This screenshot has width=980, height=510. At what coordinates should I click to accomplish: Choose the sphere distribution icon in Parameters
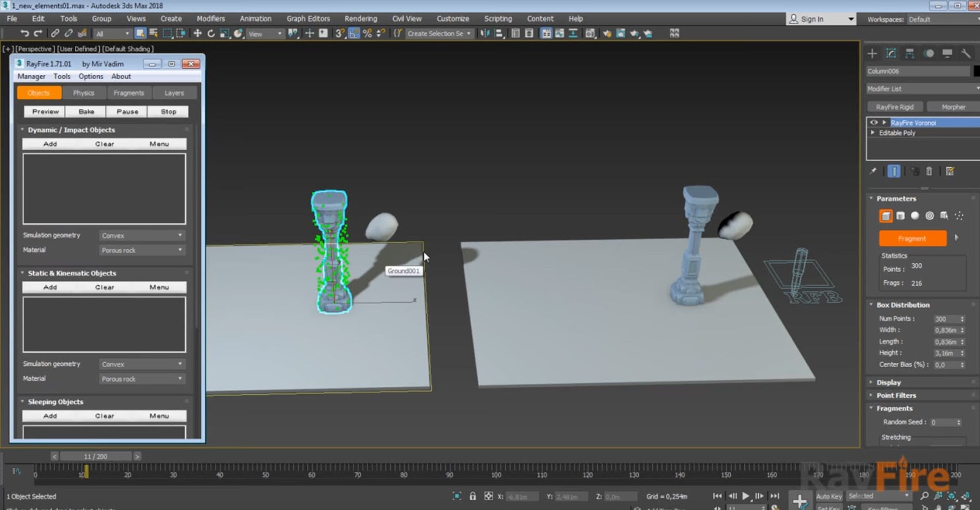pos(914,216)
